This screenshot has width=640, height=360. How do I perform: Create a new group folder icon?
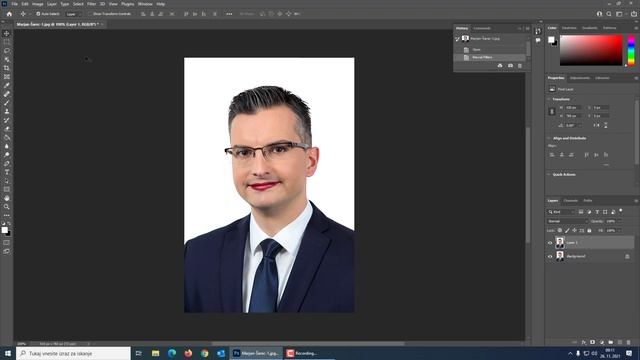[611, 342]
